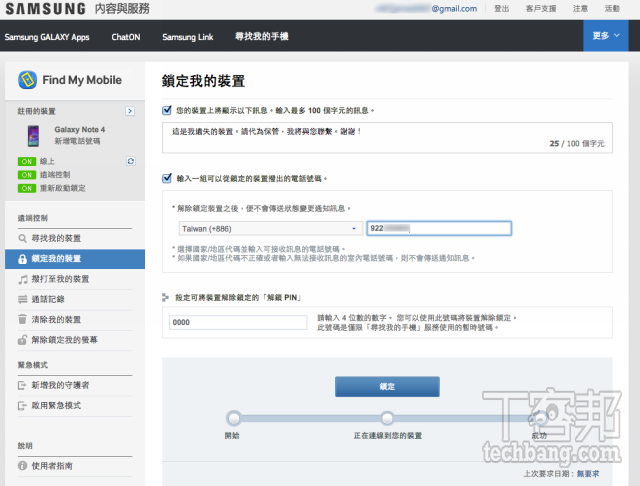
Task: Open Samsung Link nav item
Action: coord(188,37)
